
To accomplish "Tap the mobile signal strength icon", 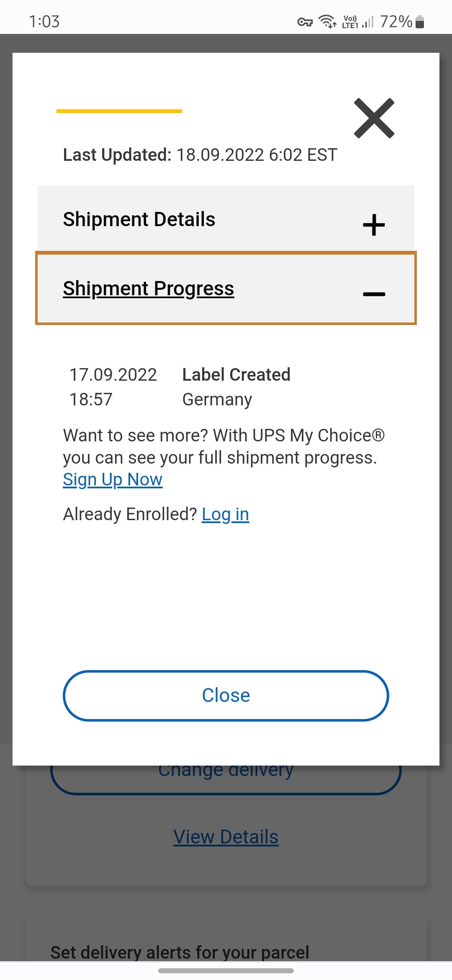I will pyautogui.click(x=367, y=22).
